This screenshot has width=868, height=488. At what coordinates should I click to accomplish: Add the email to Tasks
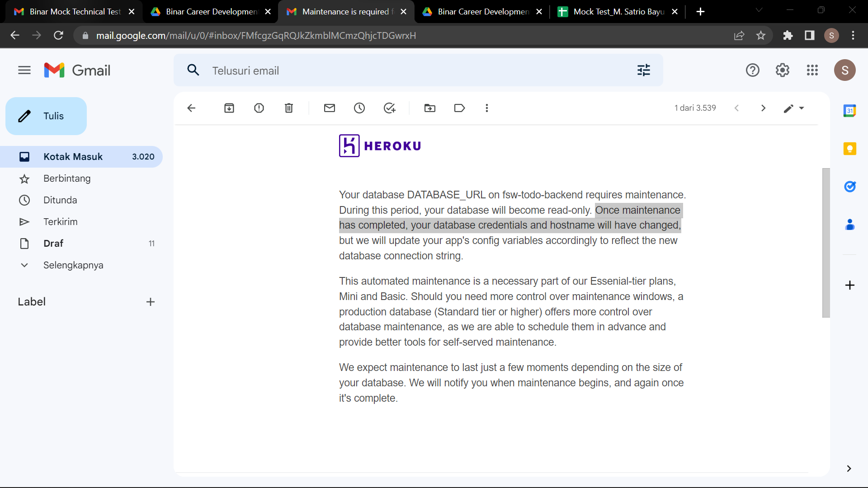tap(389, 108)
